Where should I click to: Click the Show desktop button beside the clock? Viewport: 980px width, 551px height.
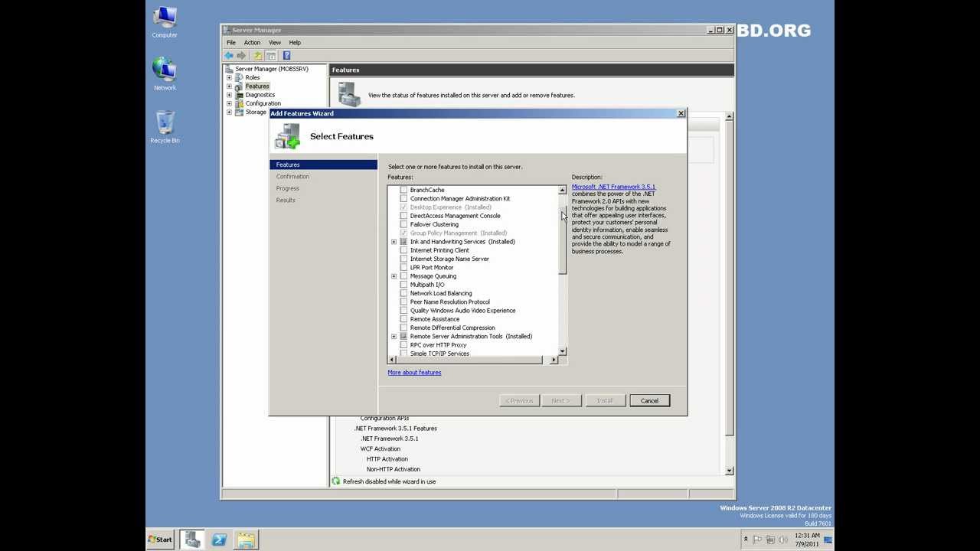pos(828,540)
